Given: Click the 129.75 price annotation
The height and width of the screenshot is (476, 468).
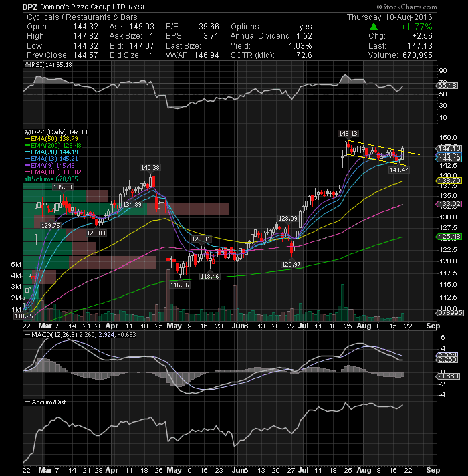Looking at the screenshot, I should (51, 225).
